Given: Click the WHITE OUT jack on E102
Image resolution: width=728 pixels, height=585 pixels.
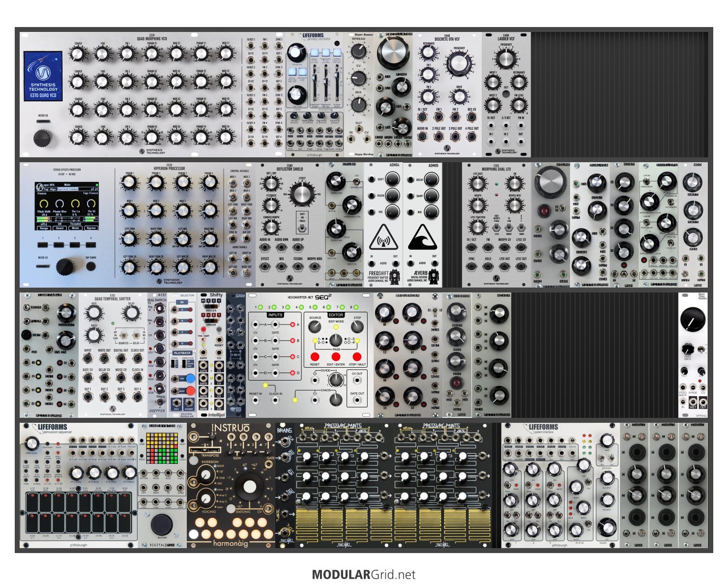Looking at the screenshot, I should [104, 359].
